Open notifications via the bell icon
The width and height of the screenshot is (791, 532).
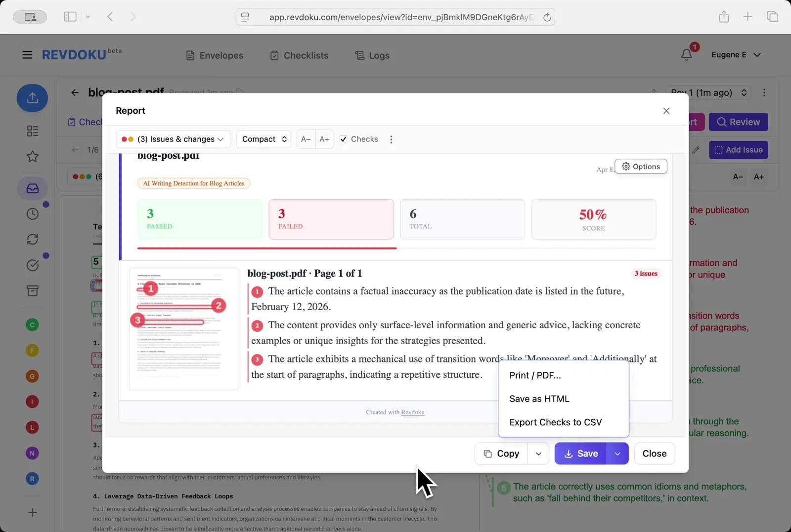click(686, 55)
